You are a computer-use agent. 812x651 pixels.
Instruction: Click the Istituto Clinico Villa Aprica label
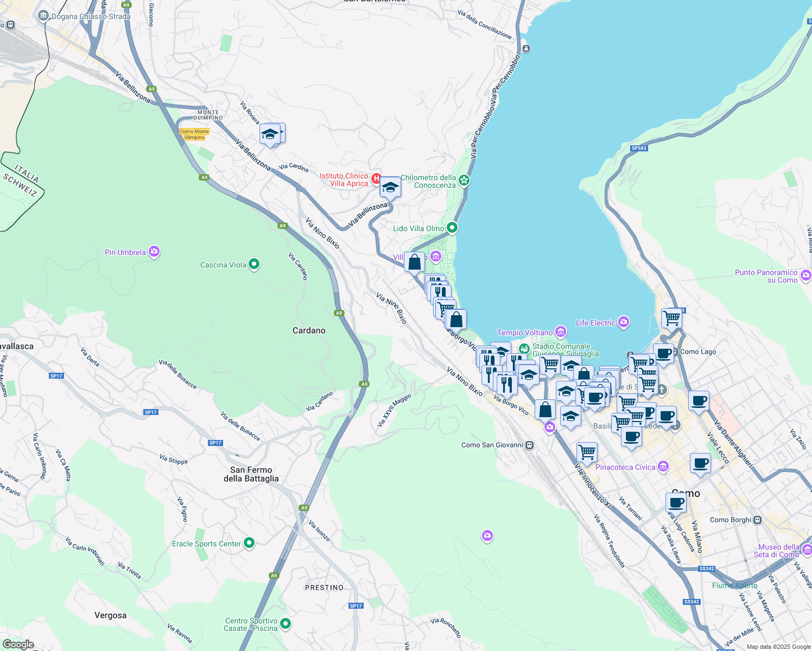point(344,180)
